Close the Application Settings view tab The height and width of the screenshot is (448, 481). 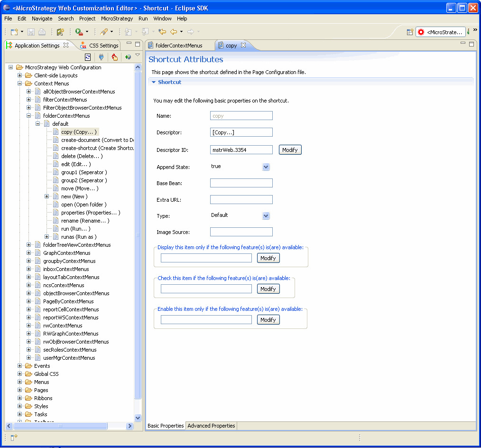click(66, 45)
